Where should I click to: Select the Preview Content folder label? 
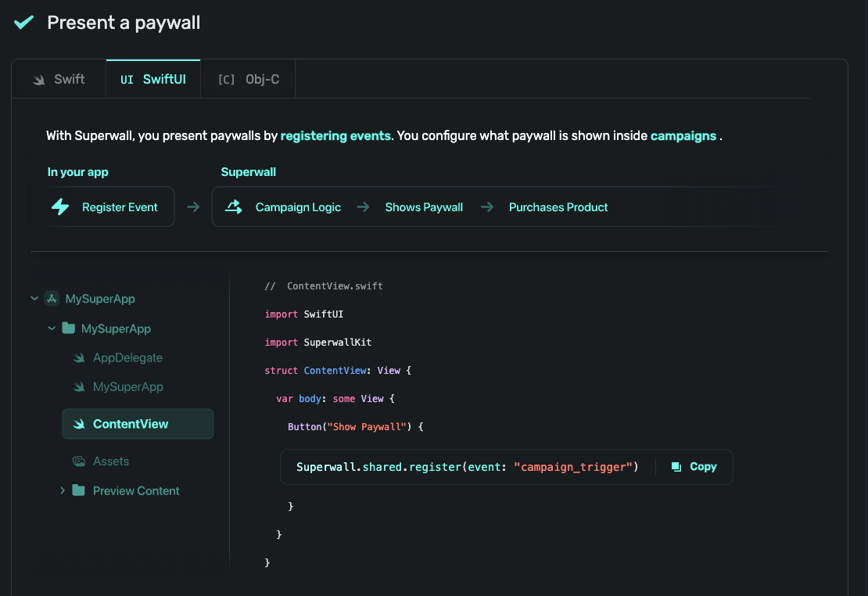click(x=136, y=490)
